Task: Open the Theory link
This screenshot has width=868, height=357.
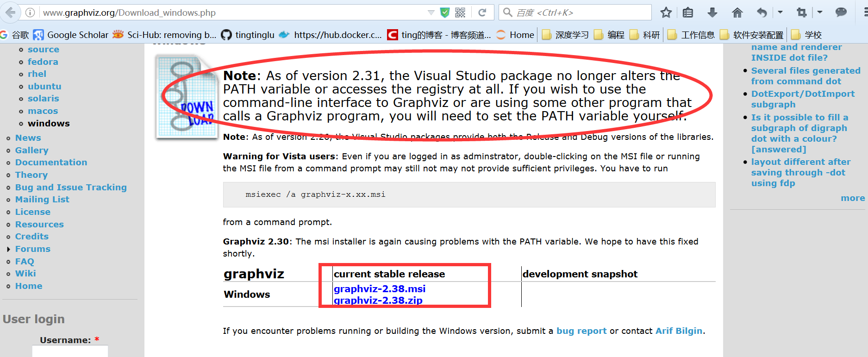Action: point(31,175)
